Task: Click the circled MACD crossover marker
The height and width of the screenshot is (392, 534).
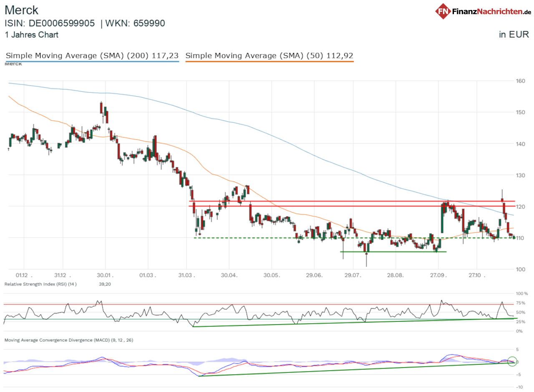Action: (x=512, y=361)
